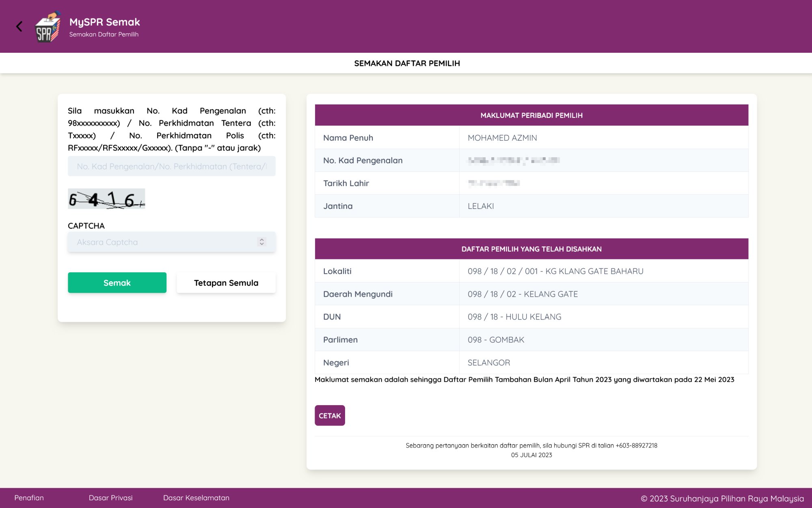This screenshot has height=508, width=812.
Task: Click the captcha image 6416
Action: pos(106,199)
